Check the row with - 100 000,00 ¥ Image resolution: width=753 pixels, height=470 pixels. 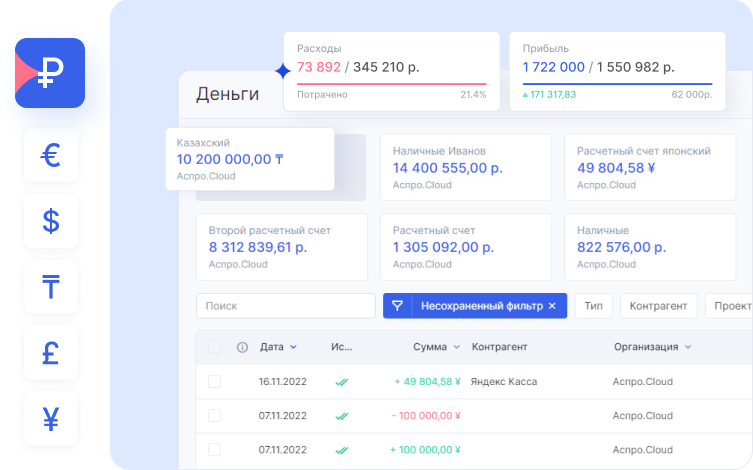point(214,415)
